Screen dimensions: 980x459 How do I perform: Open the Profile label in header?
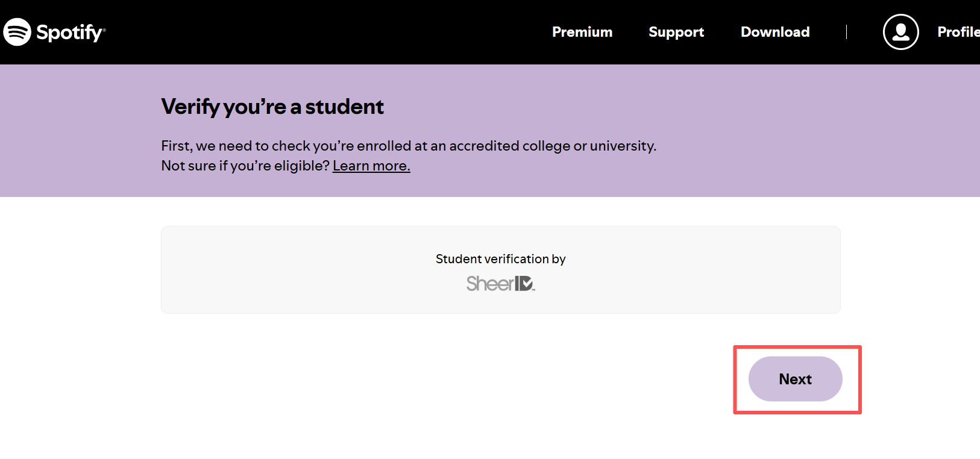coord(958,32)
